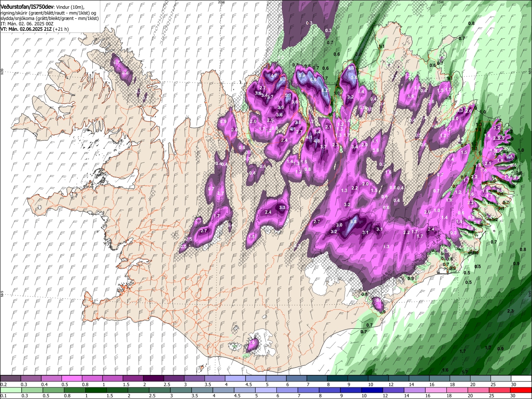Click the 3.3 precipitation value in central Iceland

coord(282,207)
